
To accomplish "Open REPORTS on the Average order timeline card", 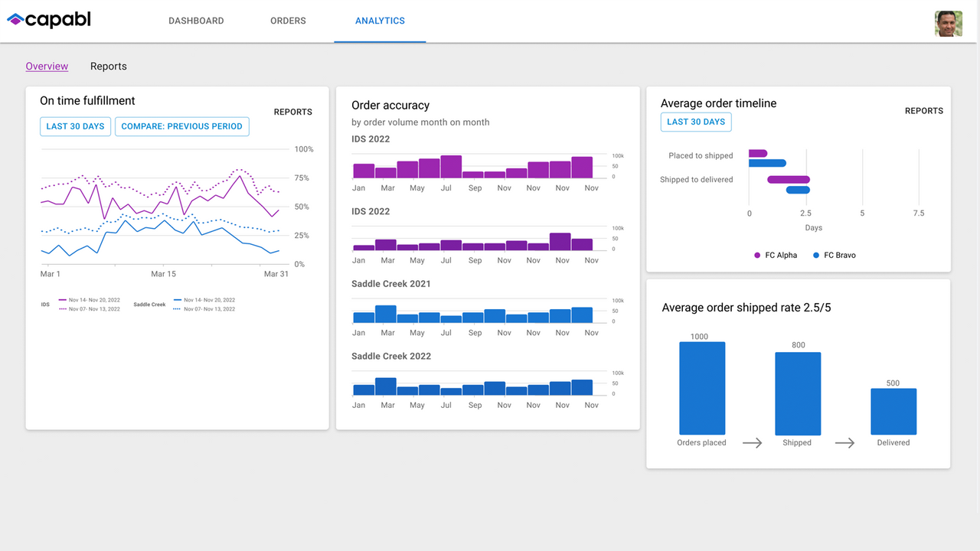I will [x=924, y=110].
